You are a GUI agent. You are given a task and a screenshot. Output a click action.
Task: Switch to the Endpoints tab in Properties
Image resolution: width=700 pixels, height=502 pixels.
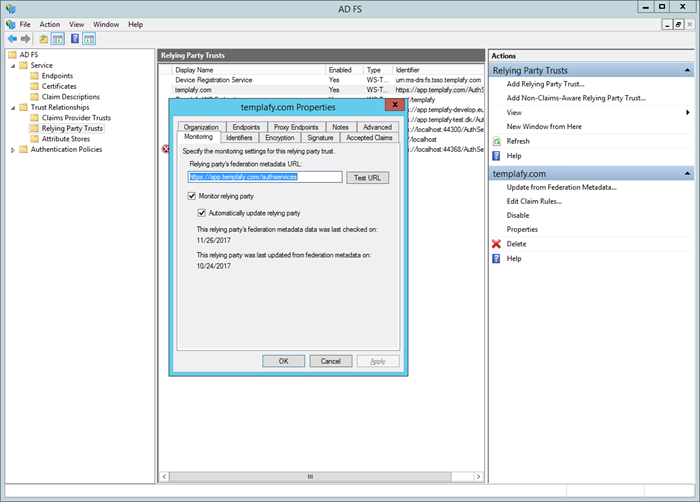(x=246, y=127)
